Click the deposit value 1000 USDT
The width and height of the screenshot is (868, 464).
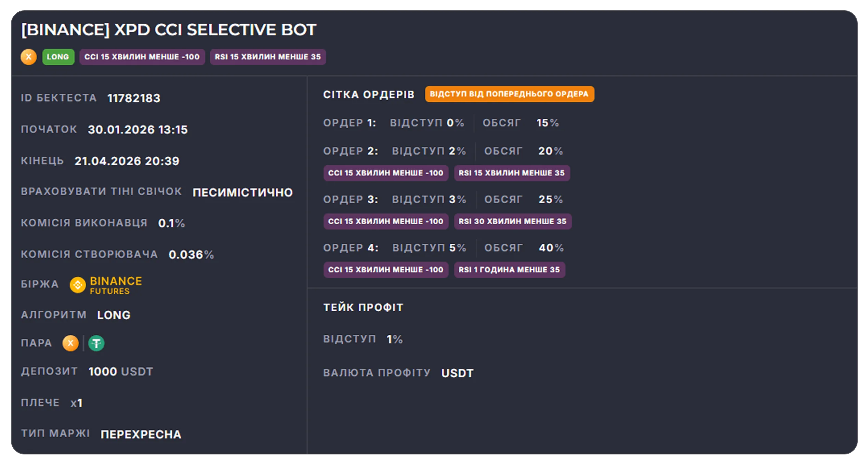click(x=121, y=372)
